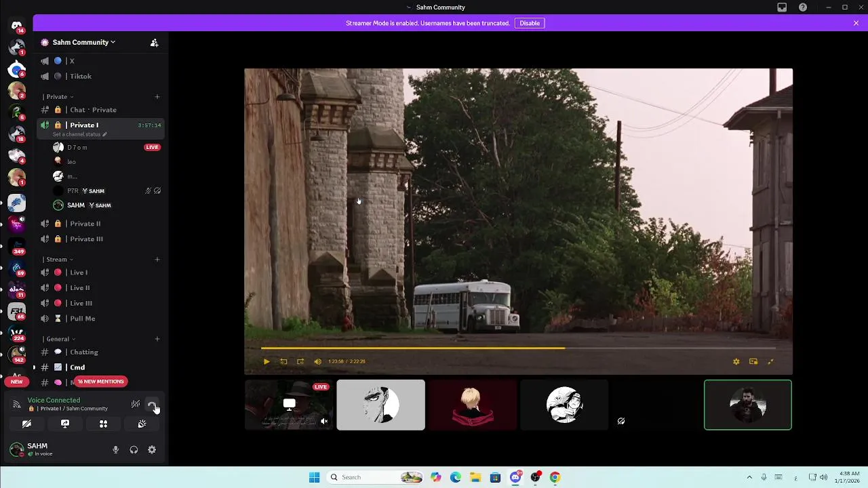The width and height of the screenshot is (868, 488).
Task: Start an activity icon
Action: click(x=103, y=424)
